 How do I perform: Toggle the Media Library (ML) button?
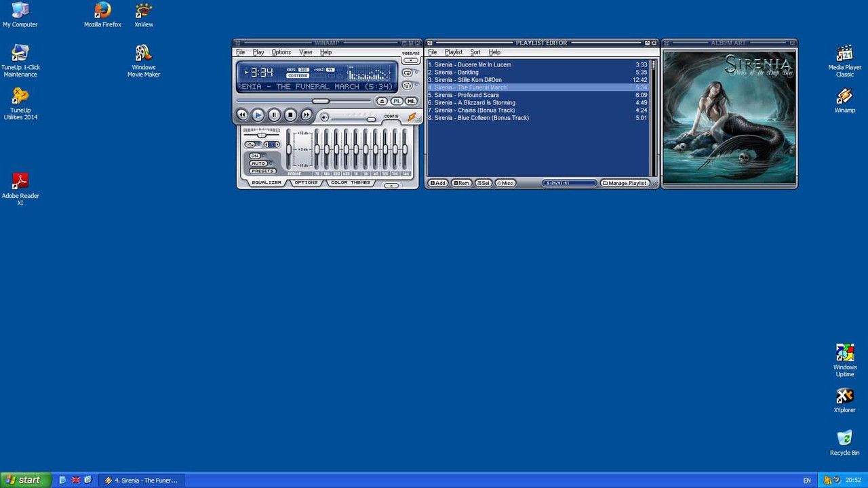coord(411,101)
